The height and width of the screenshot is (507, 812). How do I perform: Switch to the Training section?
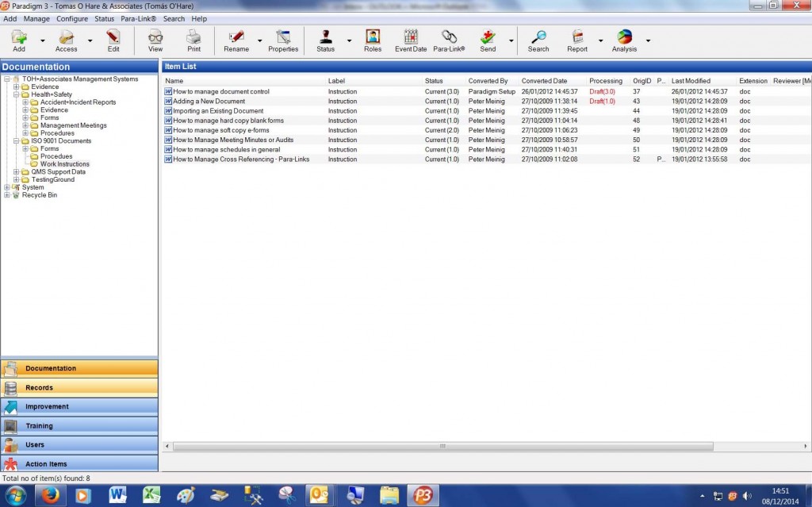(79, 426)
